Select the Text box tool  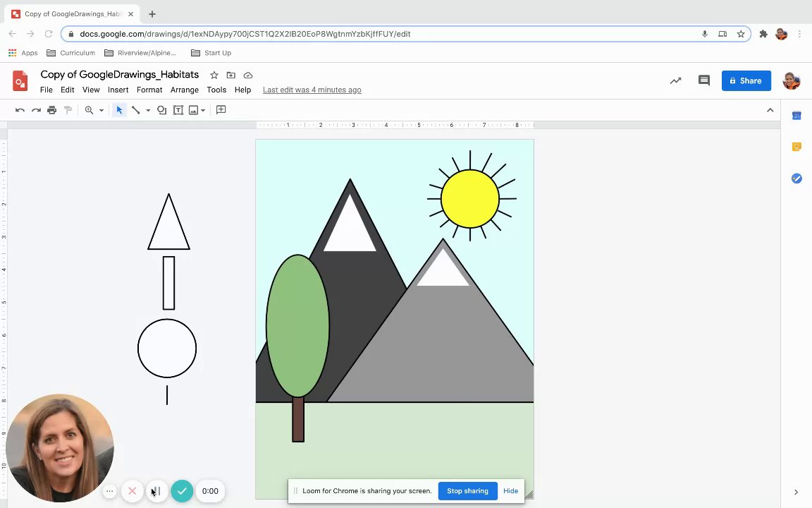click(x=178, y=110)
